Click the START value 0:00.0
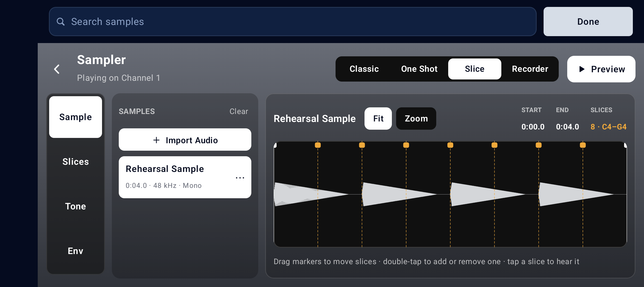644x287 pixels. pos(533,127)
